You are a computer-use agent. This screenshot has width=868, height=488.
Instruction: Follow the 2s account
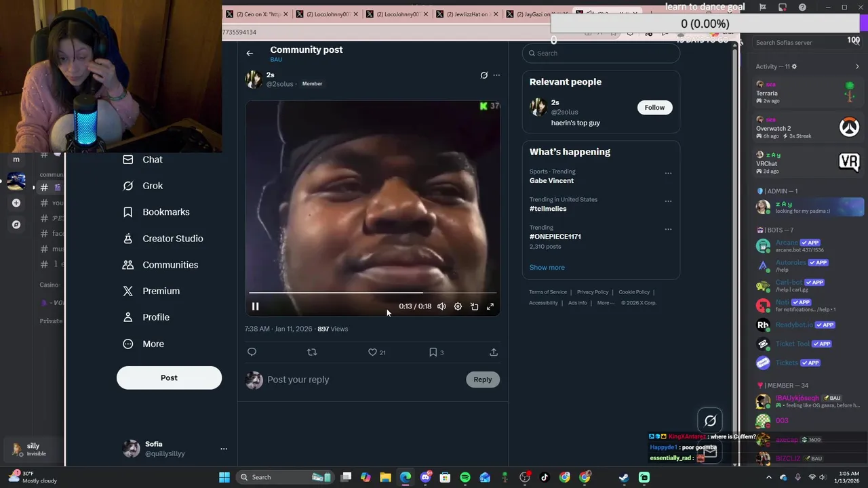(x=654, y=107)
